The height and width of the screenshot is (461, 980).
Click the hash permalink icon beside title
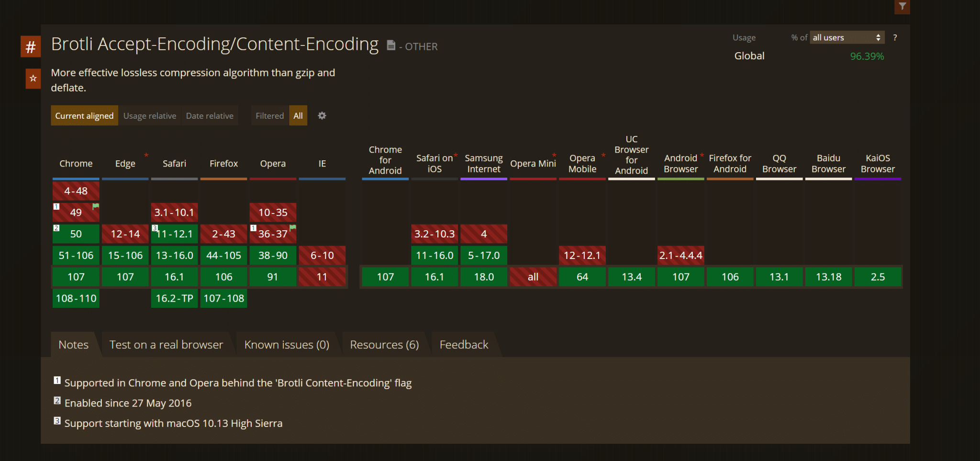coord(30,47)
